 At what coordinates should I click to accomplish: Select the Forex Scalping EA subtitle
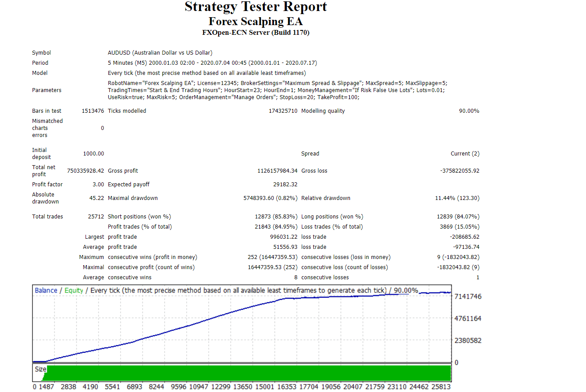pos(256,22)
